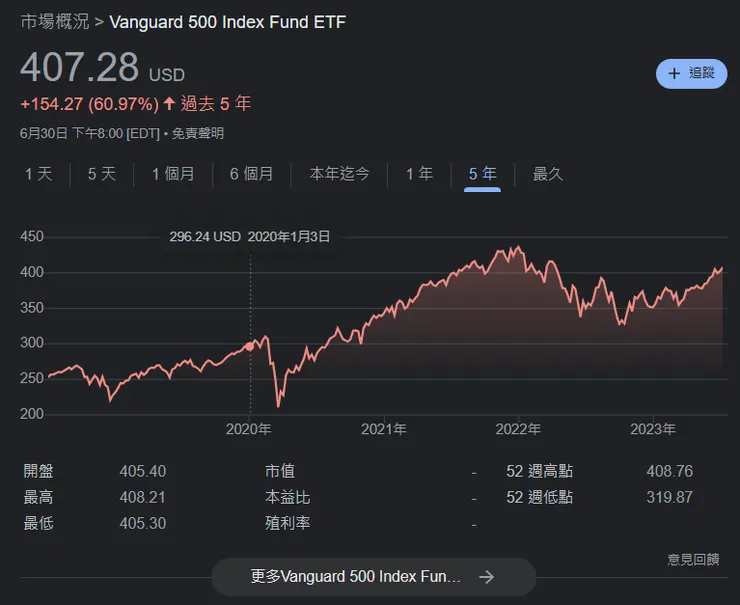Click the chart data point marker at 2020年1月3日
Viewport: 740px width, 605px height.
(249, 346)
